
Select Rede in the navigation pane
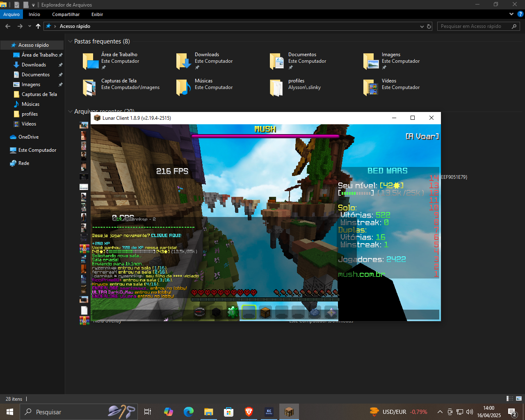coord(32,163)
